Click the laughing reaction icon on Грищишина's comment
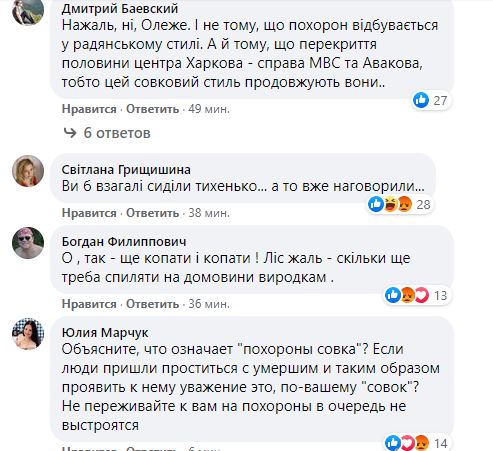The image size is (493, 451). point(390,204)
